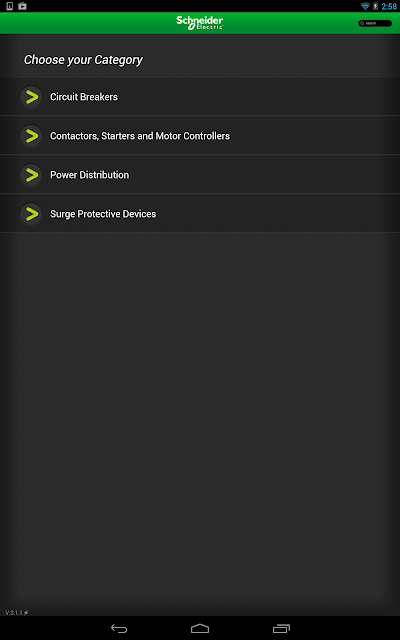Tap the green arrow beside Circuit Breakers
This screenshot has width=400, height=640.
pyautogui.click(x=31, y=97)
